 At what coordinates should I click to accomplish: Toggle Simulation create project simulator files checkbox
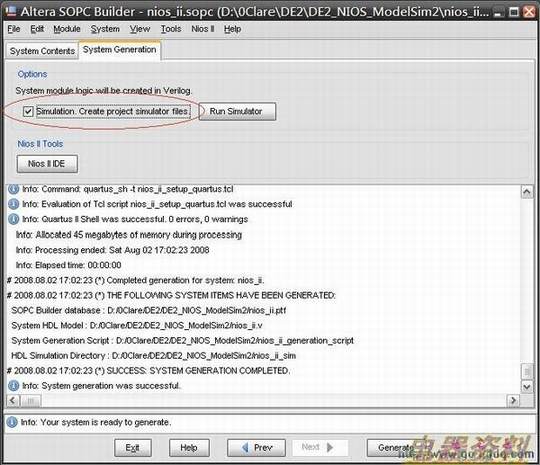pos(28,111)
